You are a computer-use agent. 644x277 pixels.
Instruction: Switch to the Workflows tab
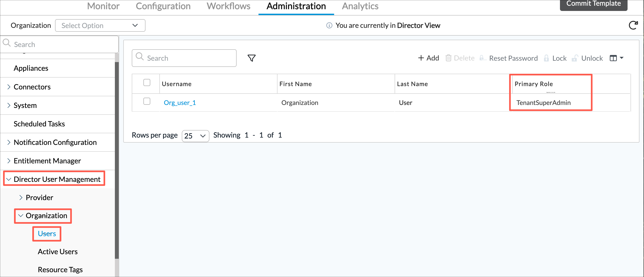228,6
